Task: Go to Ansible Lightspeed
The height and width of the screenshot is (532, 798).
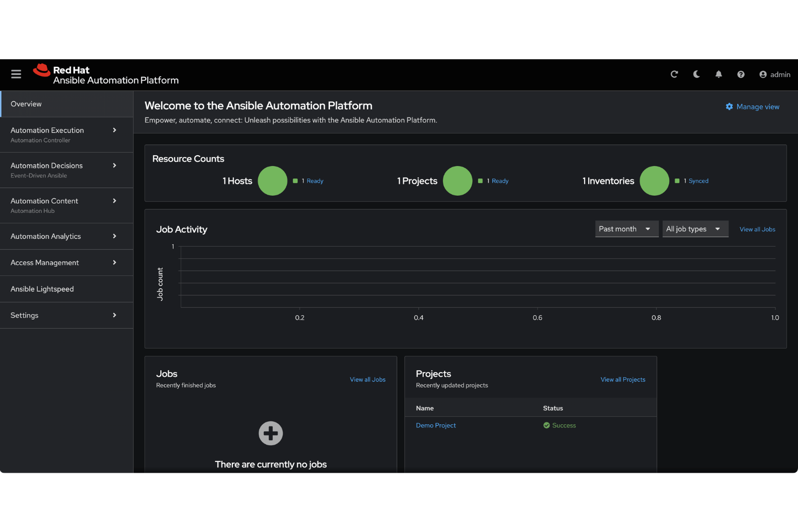Action: pyautogui.click(x=67, y=289)
